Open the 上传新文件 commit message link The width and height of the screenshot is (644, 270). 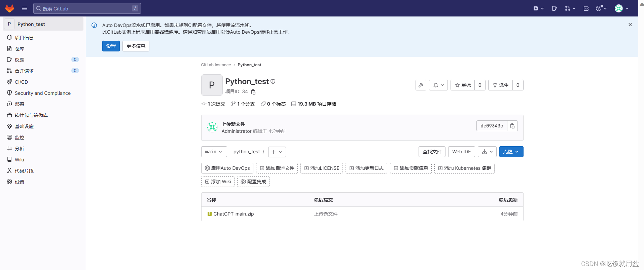233,124
